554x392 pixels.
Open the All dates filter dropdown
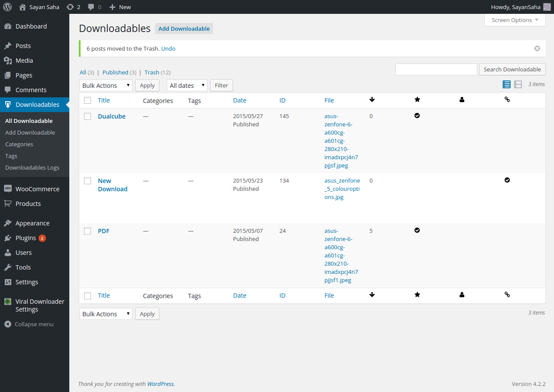coord(187,85)
